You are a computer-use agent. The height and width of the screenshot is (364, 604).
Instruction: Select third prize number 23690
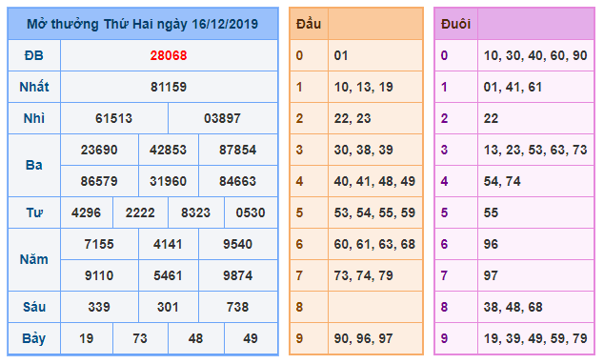99,150
